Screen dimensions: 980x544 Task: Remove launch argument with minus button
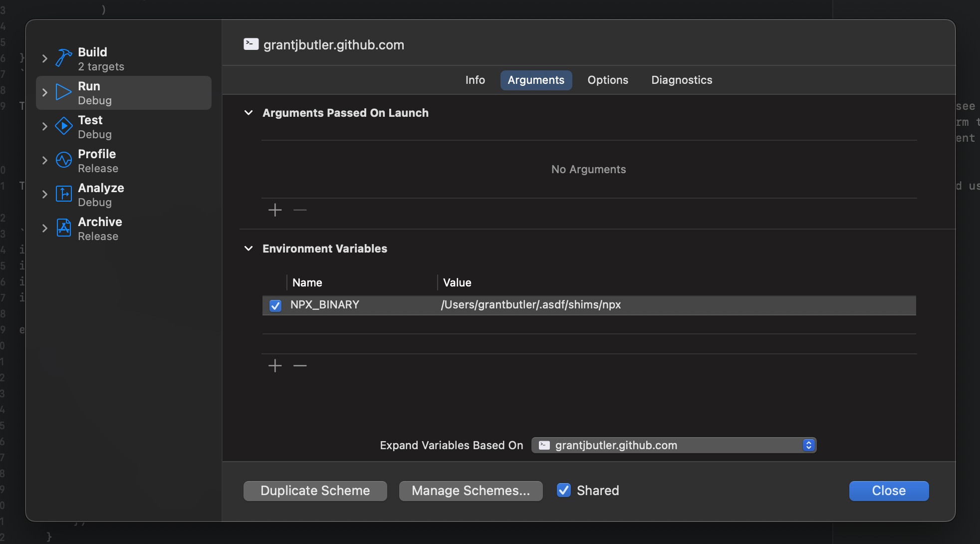point(300,210)
